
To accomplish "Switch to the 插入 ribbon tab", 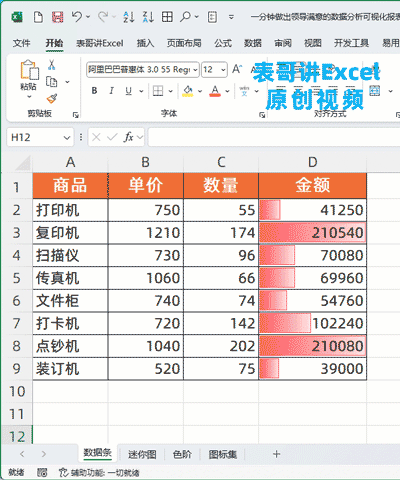I will click(x=145, y=43).
